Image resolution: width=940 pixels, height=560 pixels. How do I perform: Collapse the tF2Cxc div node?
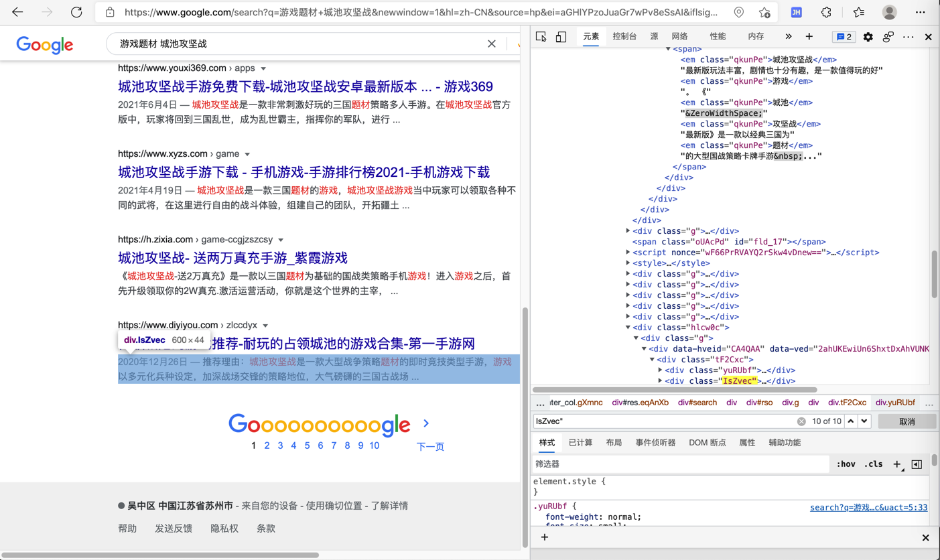652,360
